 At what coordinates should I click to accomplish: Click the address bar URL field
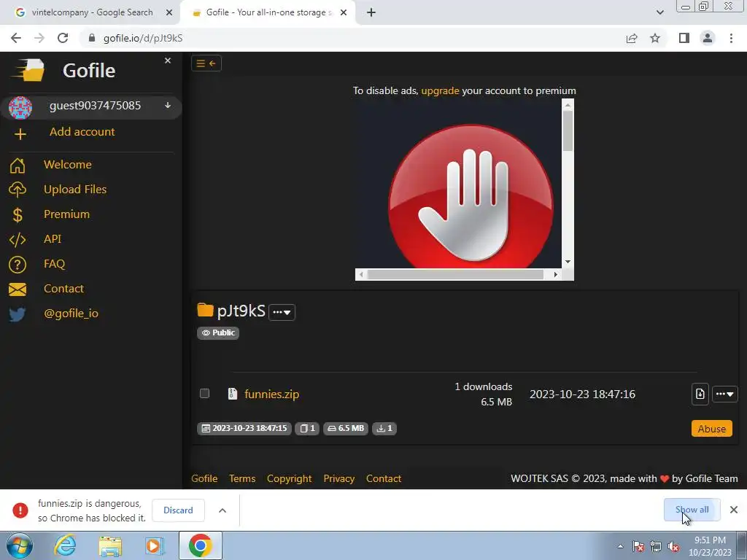click(x=352, y=38)
